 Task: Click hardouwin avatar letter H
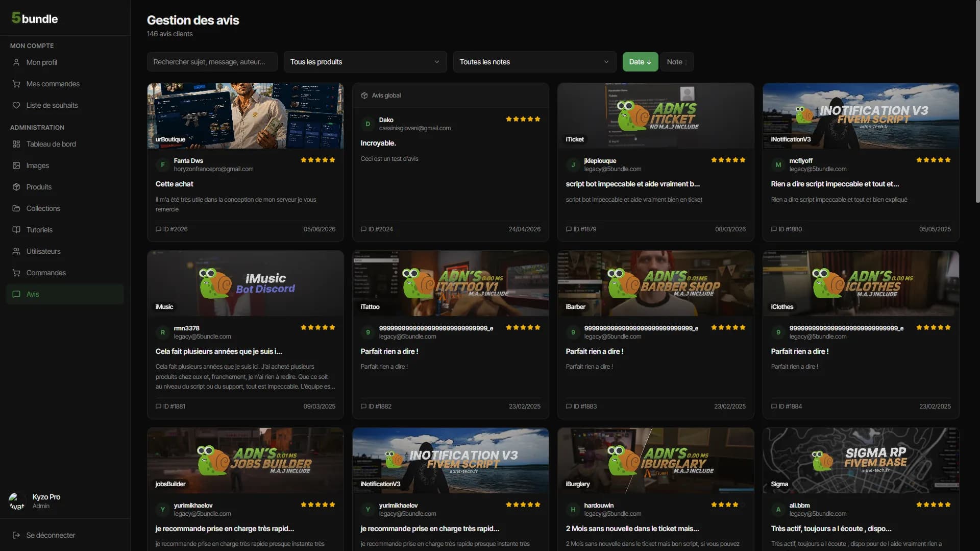click(x=573, y=510)
